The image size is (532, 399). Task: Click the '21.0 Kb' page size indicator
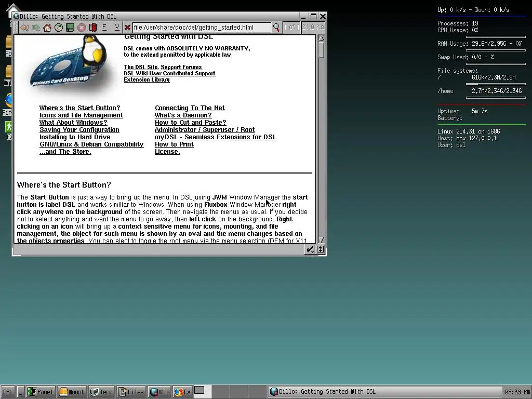pos(313,27)
